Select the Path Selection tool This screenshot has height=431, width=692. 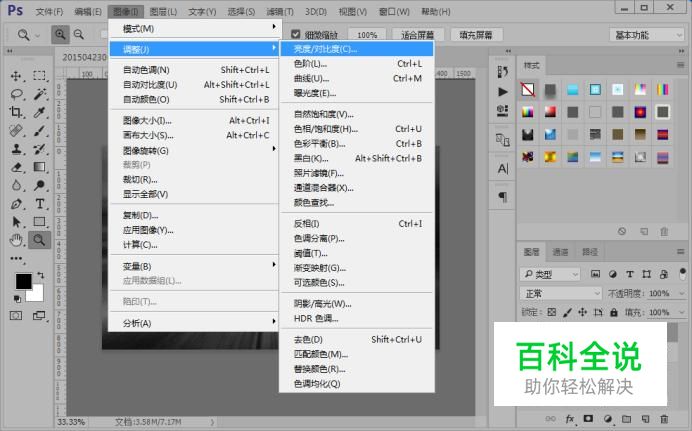click(16, 222)
